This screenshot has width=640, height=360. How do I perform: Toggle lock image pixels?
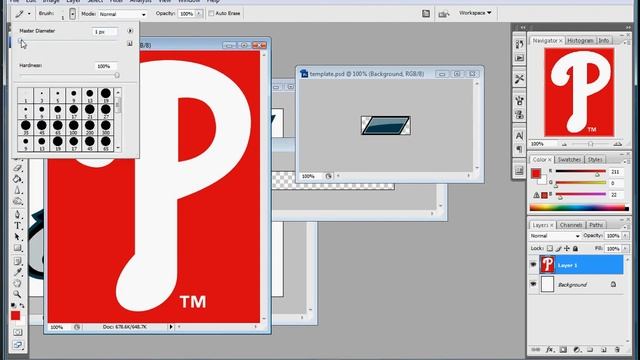point(558,248)
